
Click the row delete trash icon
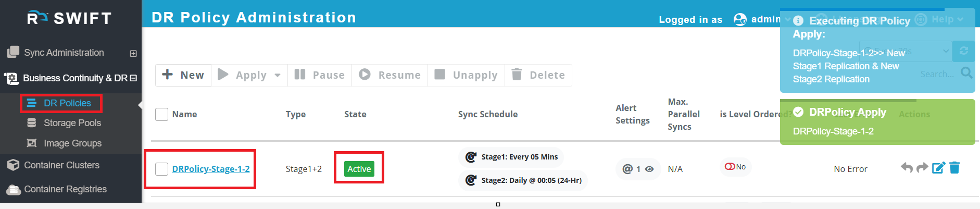[x=954, y=168]
